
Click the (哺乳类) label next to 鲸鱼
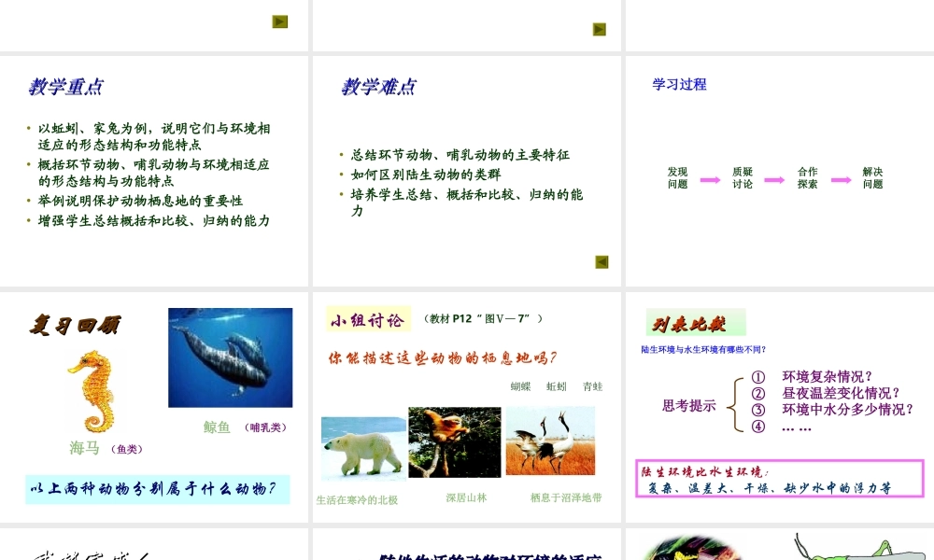pos(265,427)
